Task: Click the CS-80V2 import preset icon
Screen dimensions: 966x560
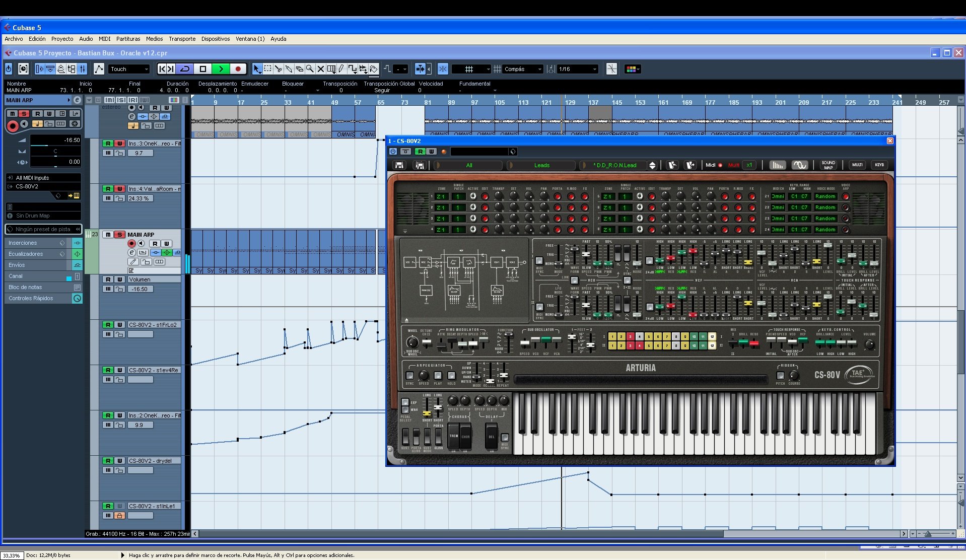Action: coord(671,165)
